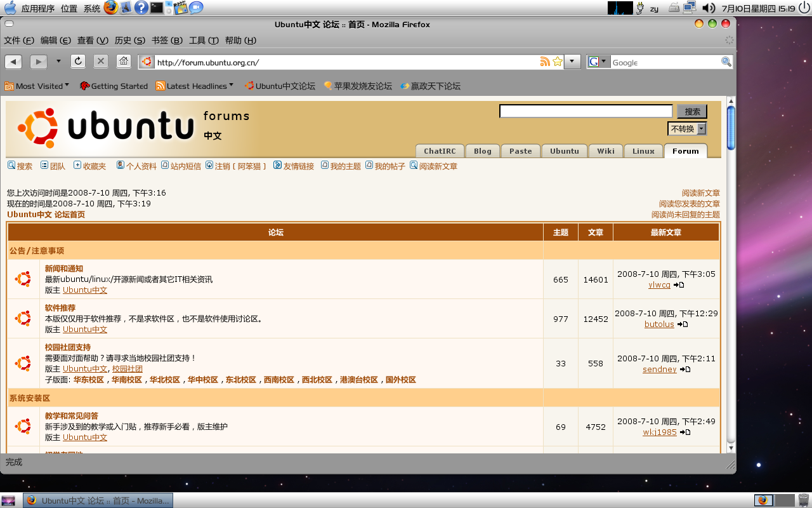The width and height of the screenshot is (812, 508).
Task: Open the 工具 (T) menu
Action: 204,40
